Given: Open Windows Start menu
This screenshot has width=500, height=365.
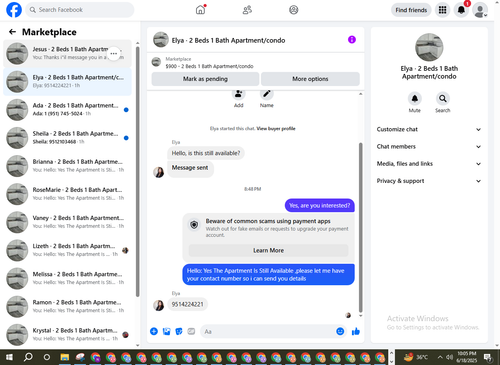Looking at the screenshot, I should 9,357.
